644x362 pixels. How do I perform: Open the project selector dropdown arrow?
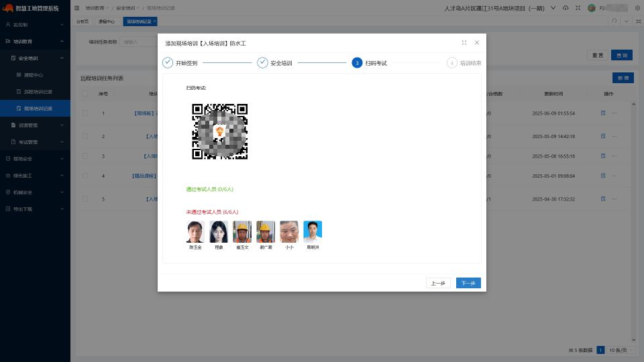(x=553, y=8)
